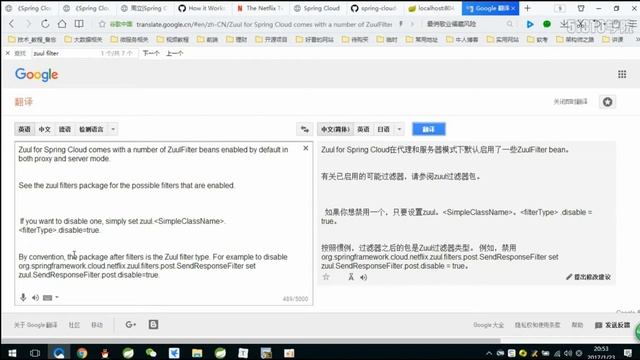Open a new browser tab

pyautogui.click(x=528, y=8)
